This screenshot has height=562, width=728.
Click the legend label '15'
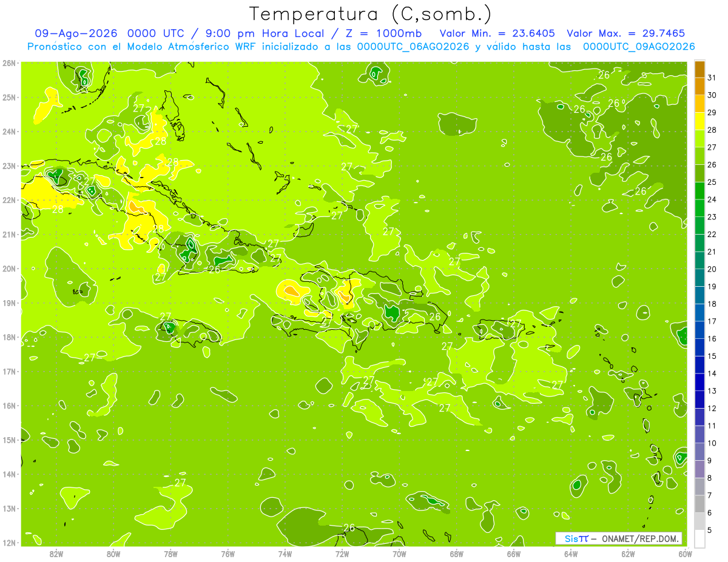point(712,356)
